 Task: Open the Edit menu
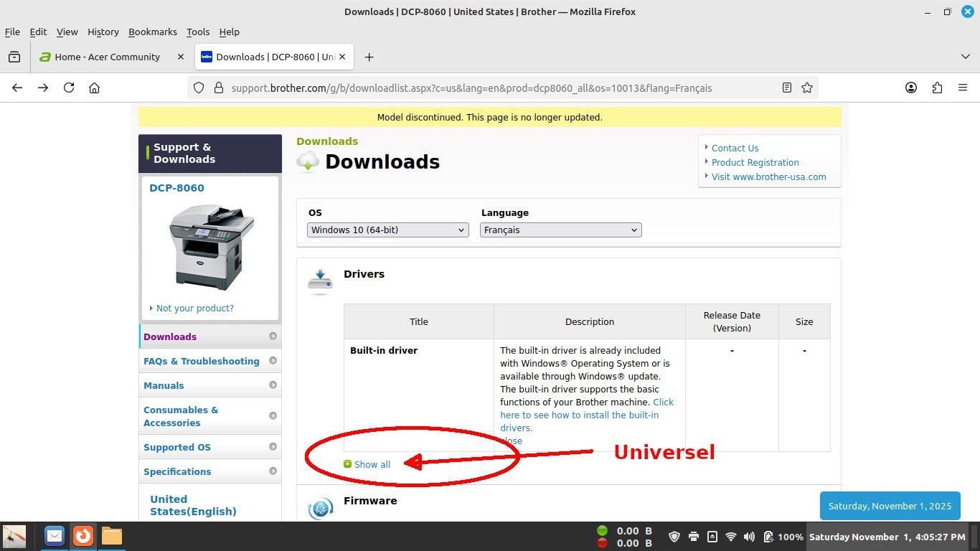pos(38,32)
